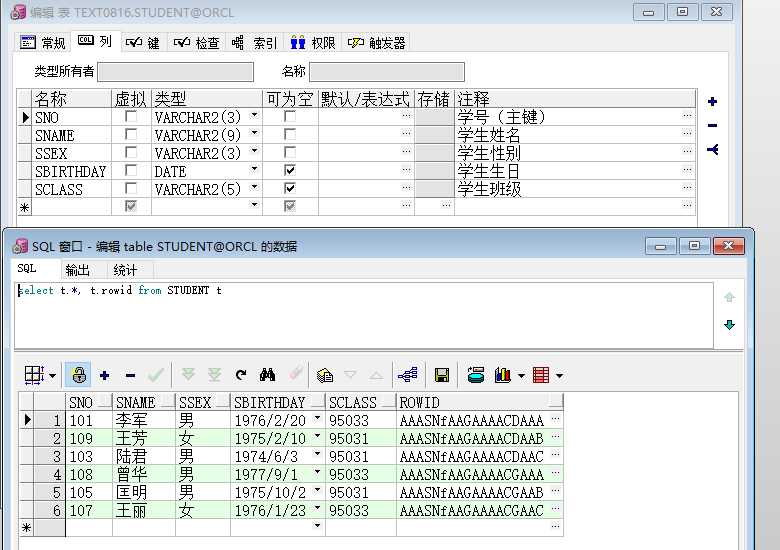Open the chart graph icon
The width and height of the screenshot is (780, 550).
[503, 374]
